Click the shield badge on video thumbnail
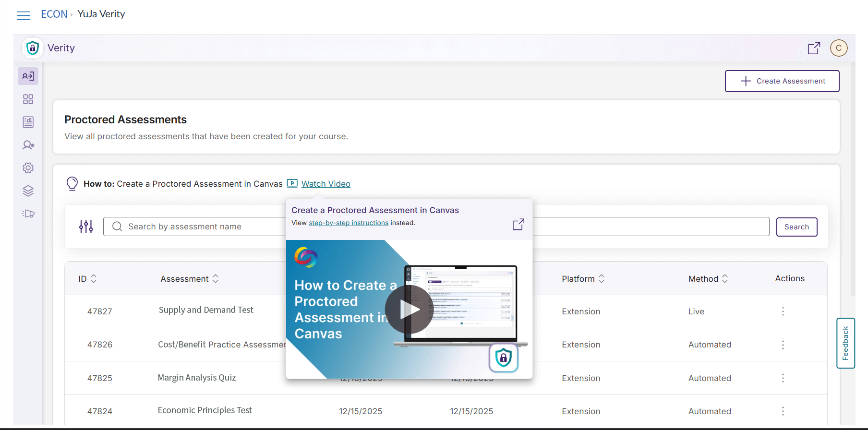The image size is (868, 430). tap(504, 358)
